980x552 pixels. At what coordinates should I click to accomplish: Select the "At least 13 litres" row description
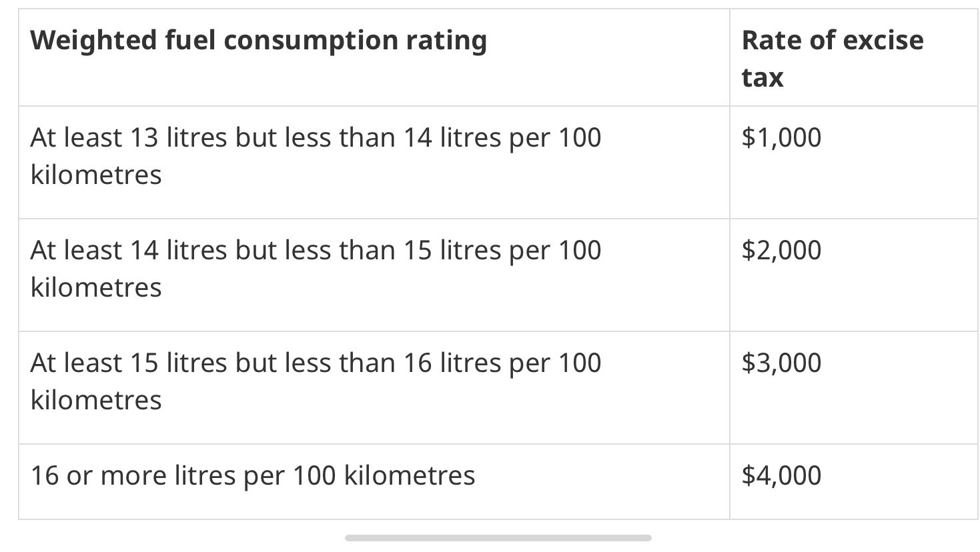click(316, 155)
